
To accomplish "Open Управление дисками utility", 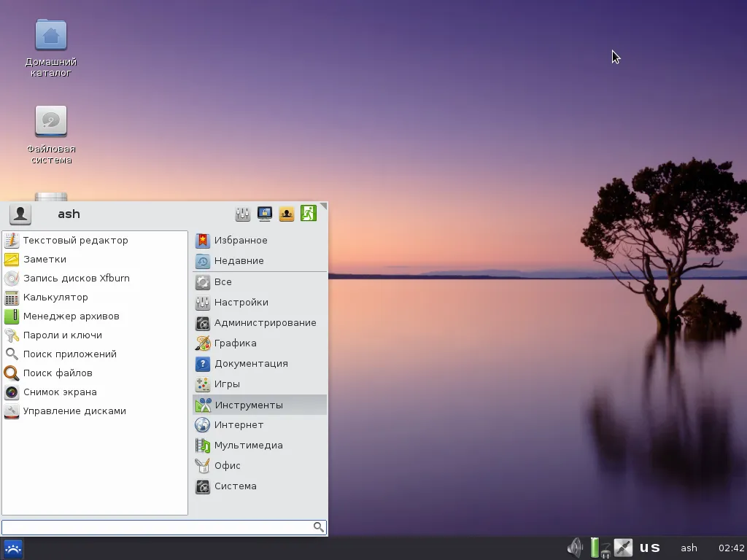I will [x=95, y=411].
